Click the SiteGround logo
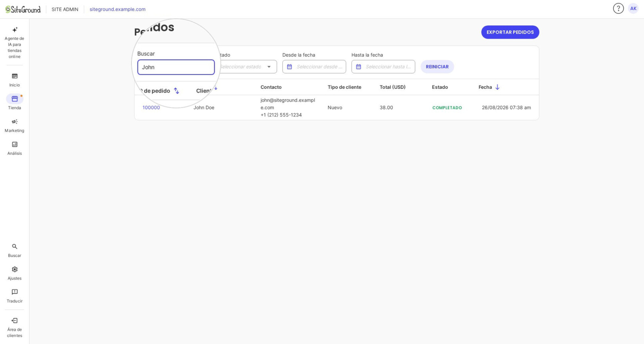644x344 pixels. (x=23, y=9)
